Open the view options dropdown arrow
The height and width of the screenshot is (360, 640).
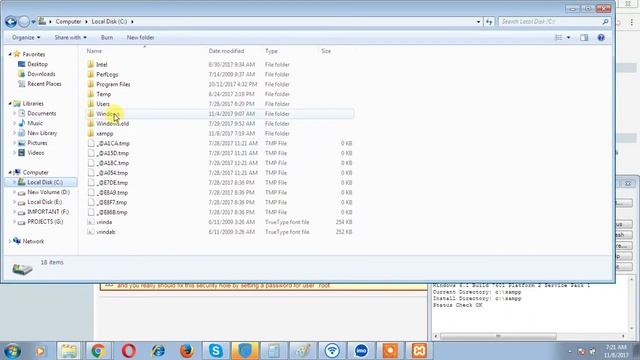click(x=568, y=38)
